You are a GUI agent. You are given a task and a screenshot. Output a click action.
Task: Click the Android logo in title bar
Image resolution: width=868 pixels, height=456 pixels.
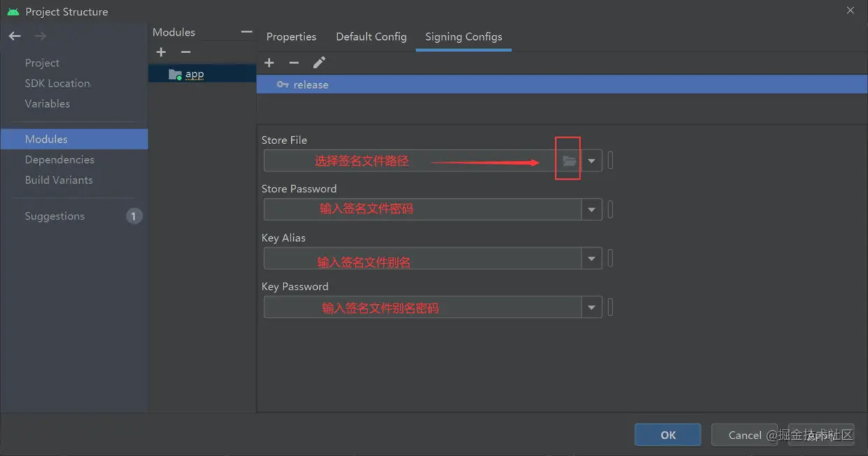click(13, 12)
